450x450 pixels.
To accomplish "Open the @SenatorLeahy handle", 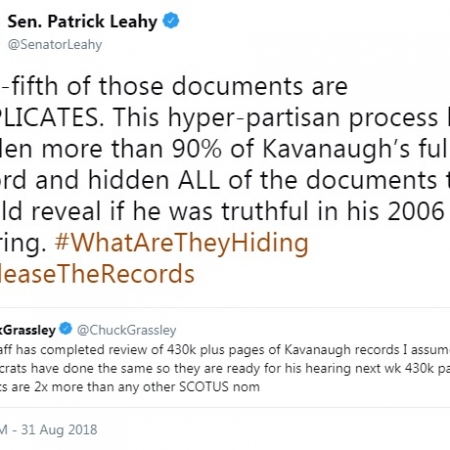I will pos(55,45).
